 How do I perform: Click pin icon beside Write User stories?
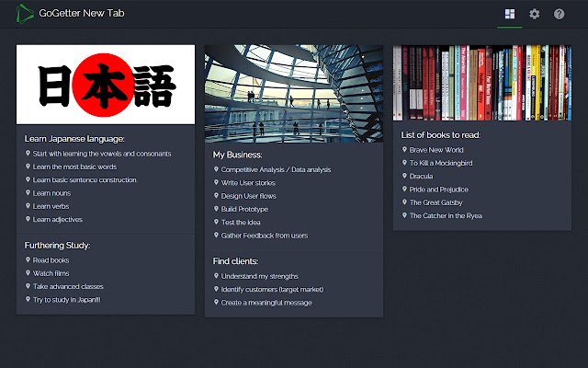pos(216,182)
